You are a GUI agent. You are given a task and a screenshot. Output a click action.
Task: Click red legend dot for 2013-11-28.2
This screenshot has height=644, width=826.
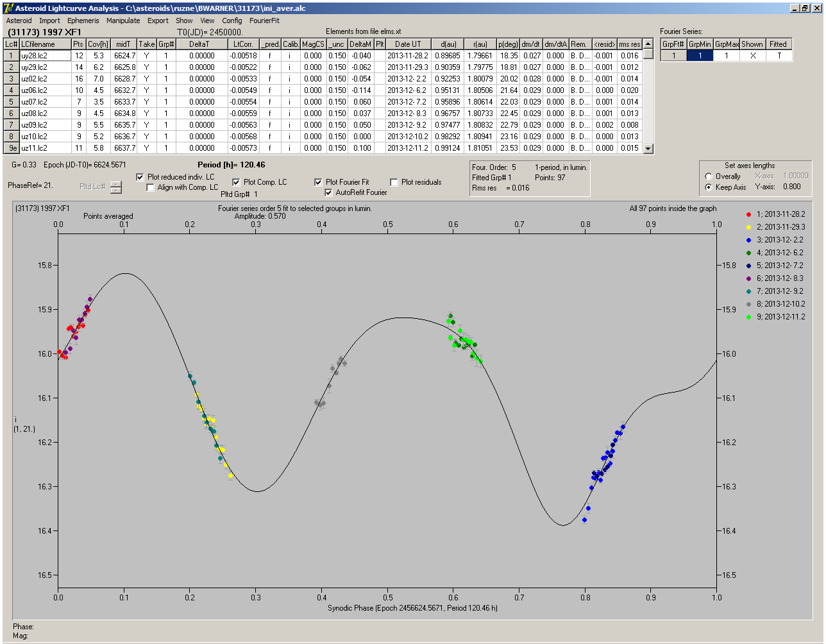750,214
